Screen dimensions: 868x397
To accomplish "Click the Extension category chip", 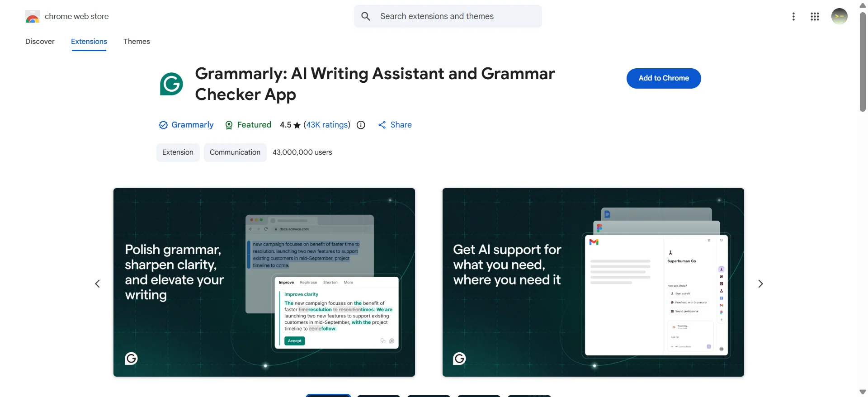I will coord(178,152).
